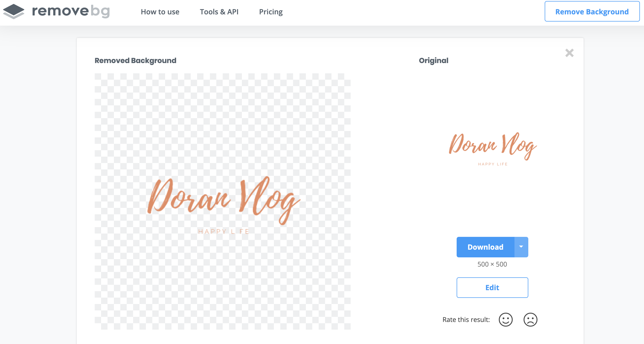Click the removebg wordmark text
The image size is (644, 344).
tap(71, 11)
